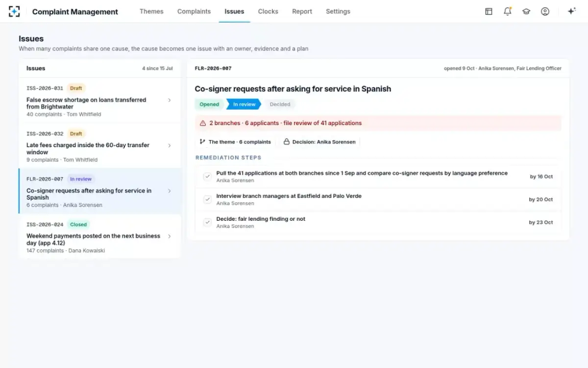Open issue ISS-2026-031 False escrow shortage
Image resolution: width=588 pixels, height=368 pixels.
(99, 101)
